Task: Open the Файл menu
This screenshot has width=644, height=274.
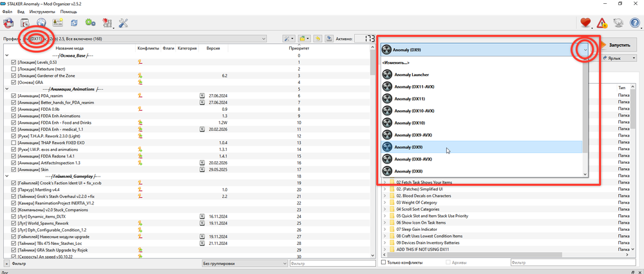Action: coord(6,12)
